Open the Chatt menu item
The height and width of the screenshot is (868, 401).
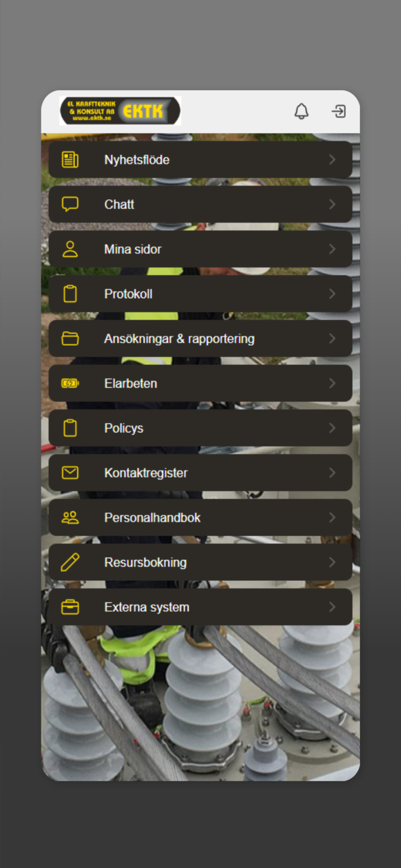click(200, 204)
